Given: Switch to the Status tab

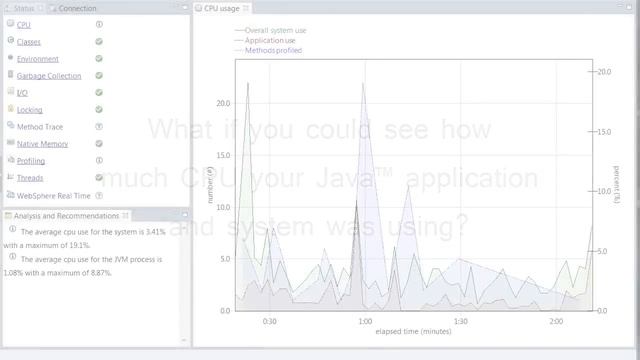Looking at the screenshot, I should [23, 8].
